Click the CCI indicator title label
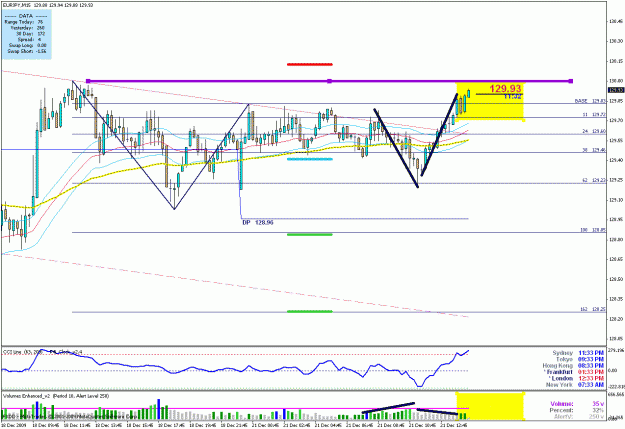The height and width of the screenshot is (429, 625). tap(43, 352)
